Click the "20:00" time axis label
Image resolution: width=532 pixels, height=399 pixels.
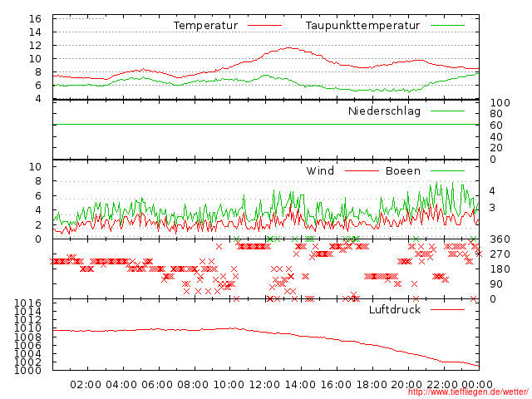point(406,385)
